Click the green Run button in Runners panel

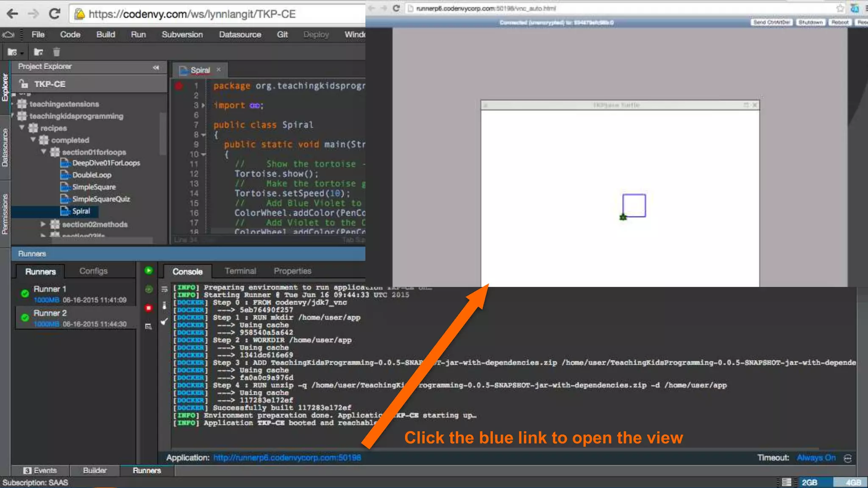coord(148,270)
